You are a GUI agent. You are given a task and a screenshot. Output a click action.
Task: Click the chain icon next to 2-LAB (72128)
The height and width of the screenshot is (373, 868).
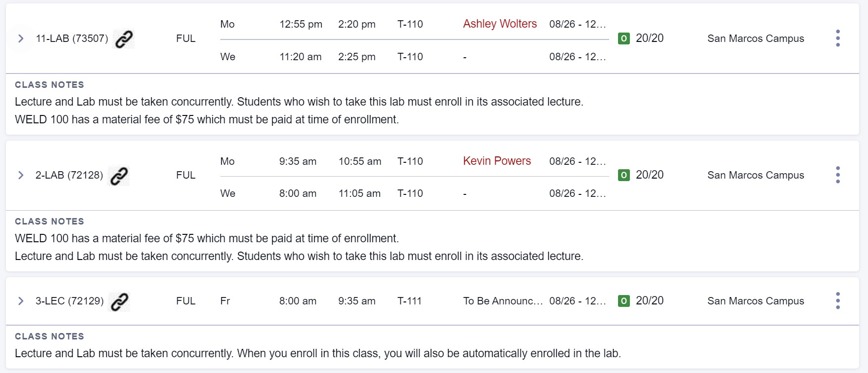119,176
